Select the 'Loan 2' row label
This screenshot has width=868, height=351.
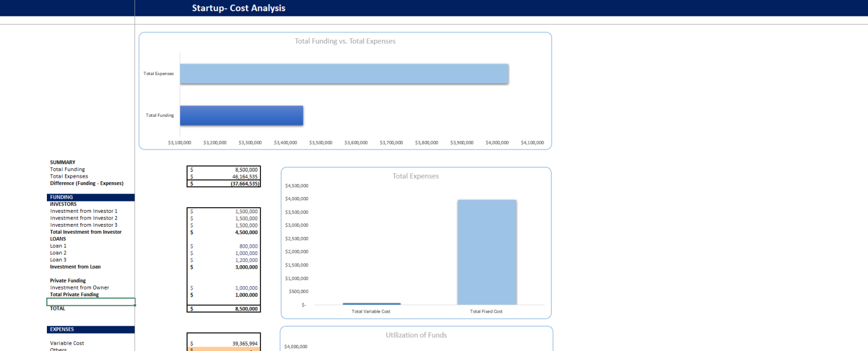(x=58, y=252)
